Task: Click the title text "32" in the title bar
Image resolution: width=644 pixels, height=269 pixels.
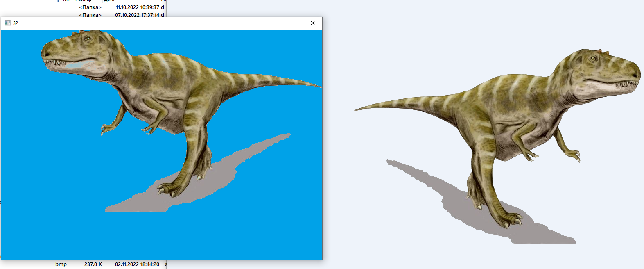Action: [x=16, y=23]
